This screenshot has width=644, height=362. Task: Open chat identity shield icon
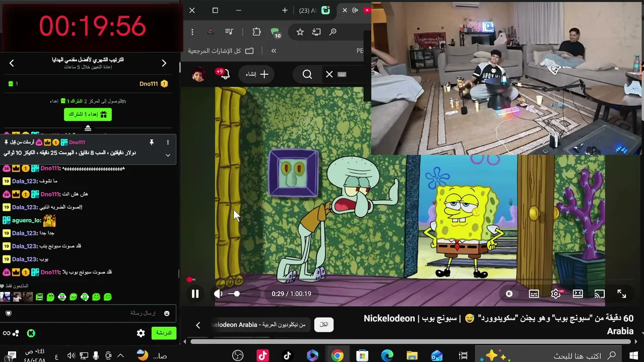tap(9, 313)
